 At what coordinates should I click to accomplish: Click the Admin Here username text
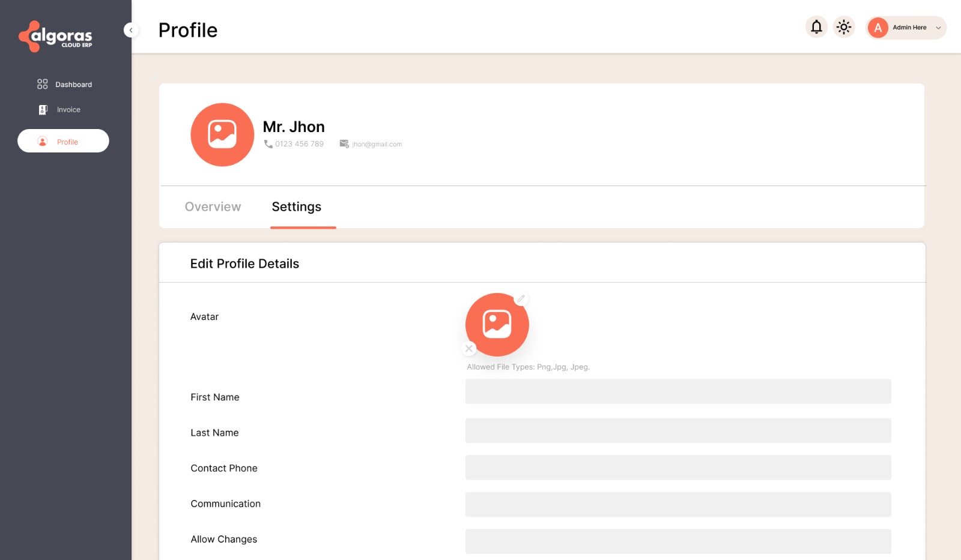pos(909,28)
